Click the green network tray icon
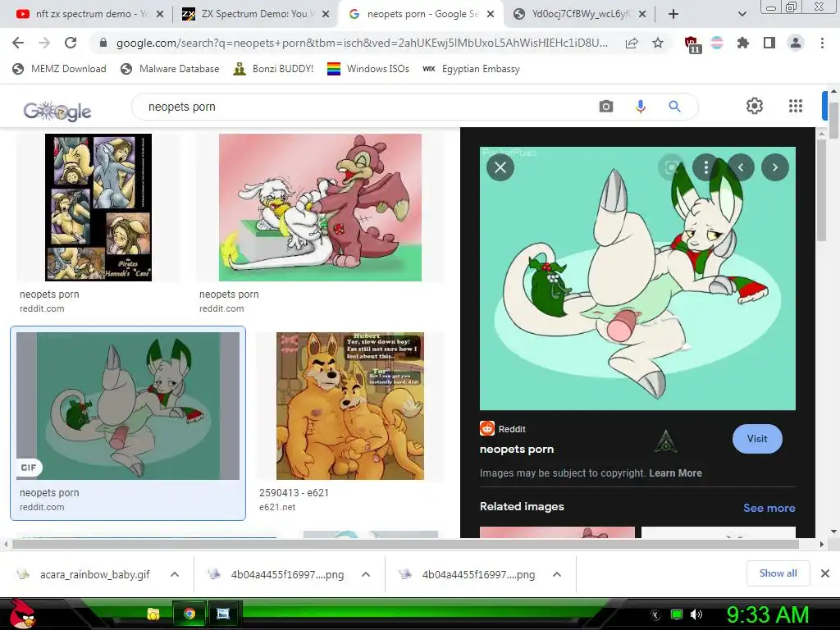The height and width of the screenshot is (630, 840). pos(677,614)
